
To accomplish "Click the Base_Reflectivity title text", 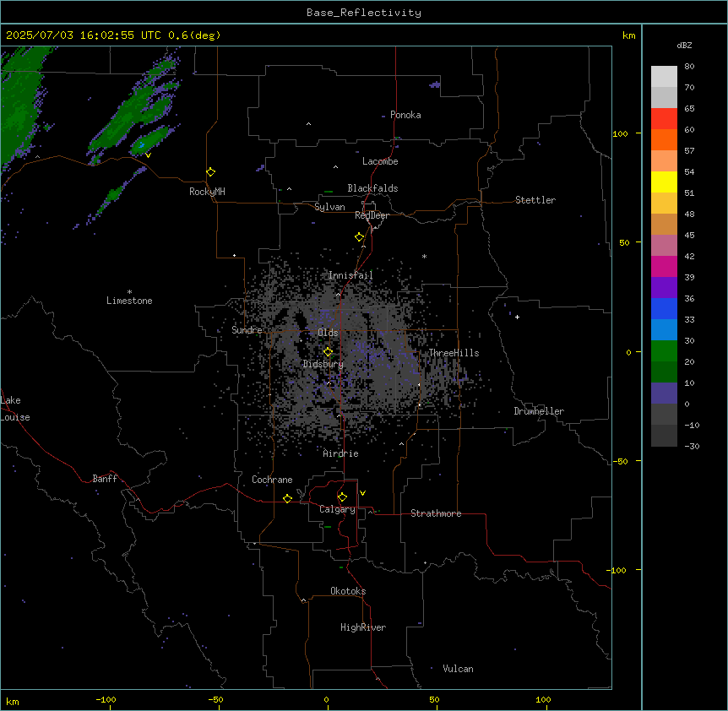I will 364,13.
